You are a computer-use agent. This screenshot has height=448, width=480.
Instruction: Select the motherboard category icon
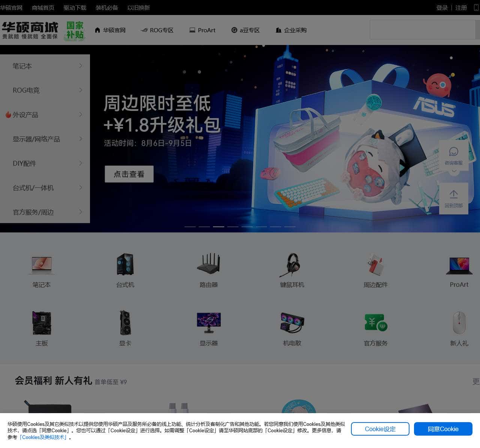pyautogui.click(x=42, y=322)
